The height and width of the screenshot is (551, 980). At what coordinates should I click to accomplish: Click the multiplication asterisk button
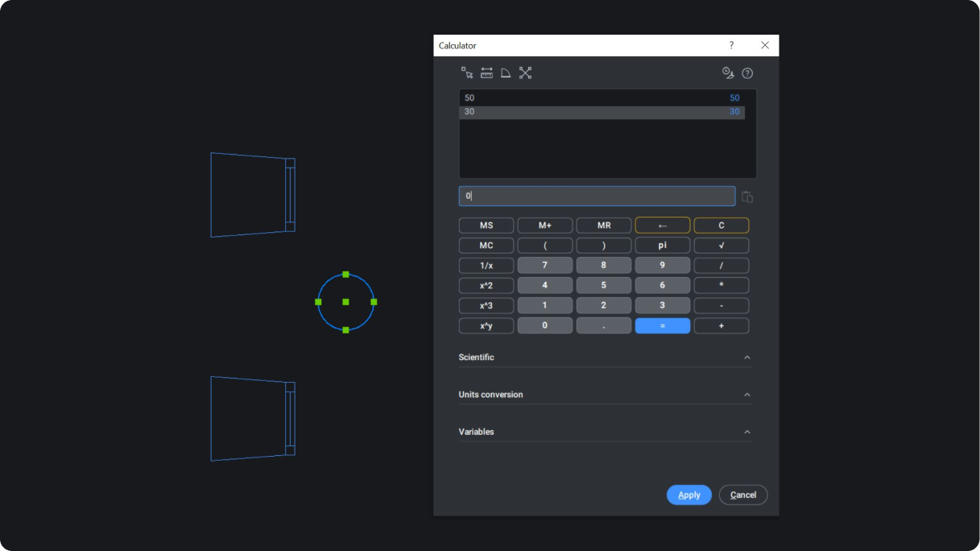tap(722, 286)
